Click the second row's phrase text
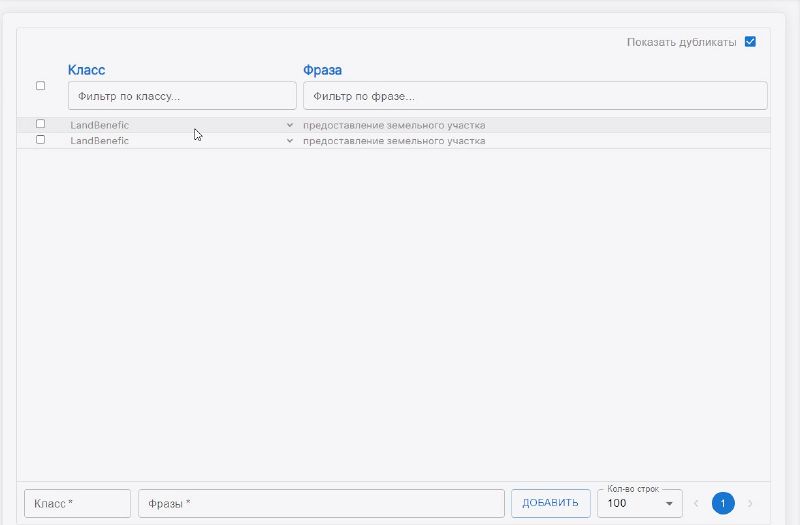The image size is (800, 525). pyautogui.click(x=394, y=141)
